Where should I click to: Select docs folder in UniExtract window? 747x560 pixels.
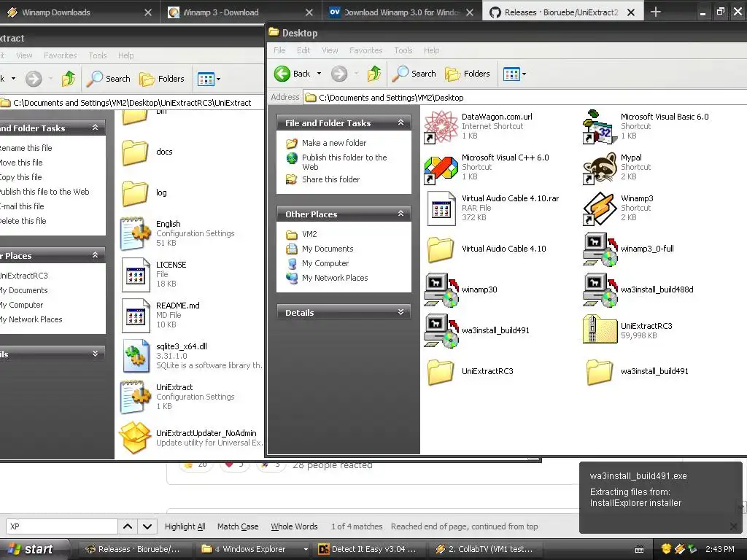135,152
